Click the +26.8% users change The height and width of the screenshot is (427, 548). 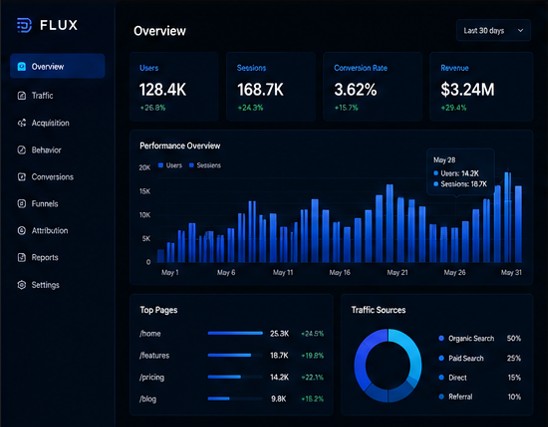pyautogui.click(x=153, y=108)
